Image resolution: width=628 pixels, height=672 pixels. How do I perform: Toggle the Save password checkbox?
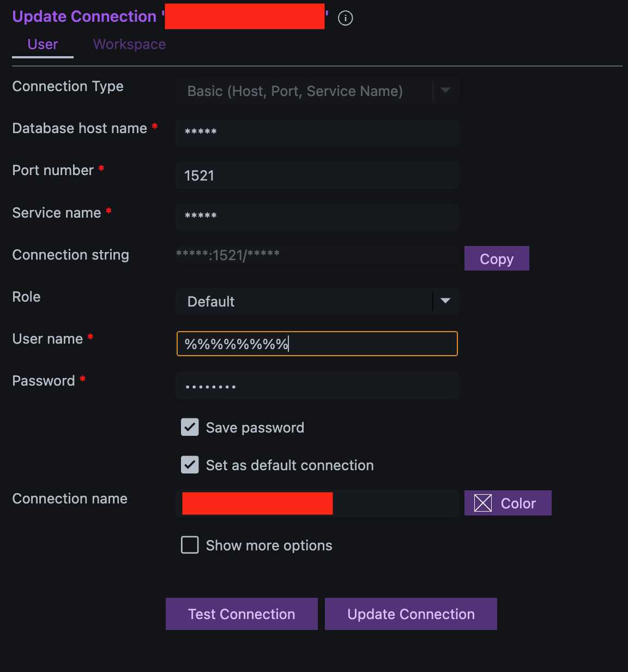tap(190, 427)
